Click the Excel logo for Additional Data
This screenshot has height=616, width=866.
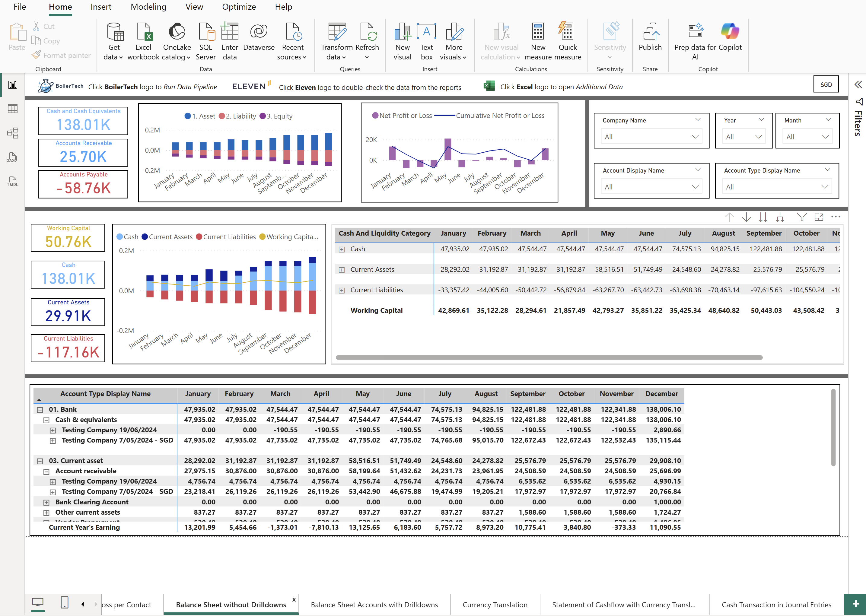(x=489, y=86)
